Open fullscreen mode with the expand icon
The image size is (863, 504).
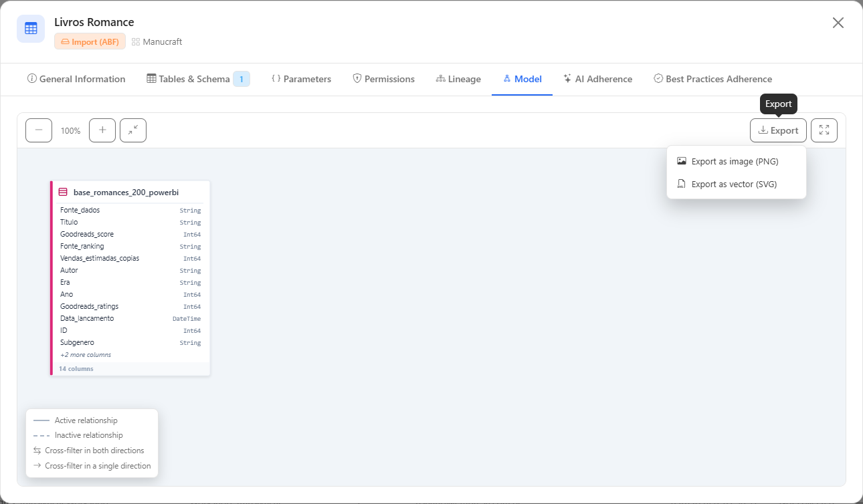pyautogui.click(x=824, y=130)
